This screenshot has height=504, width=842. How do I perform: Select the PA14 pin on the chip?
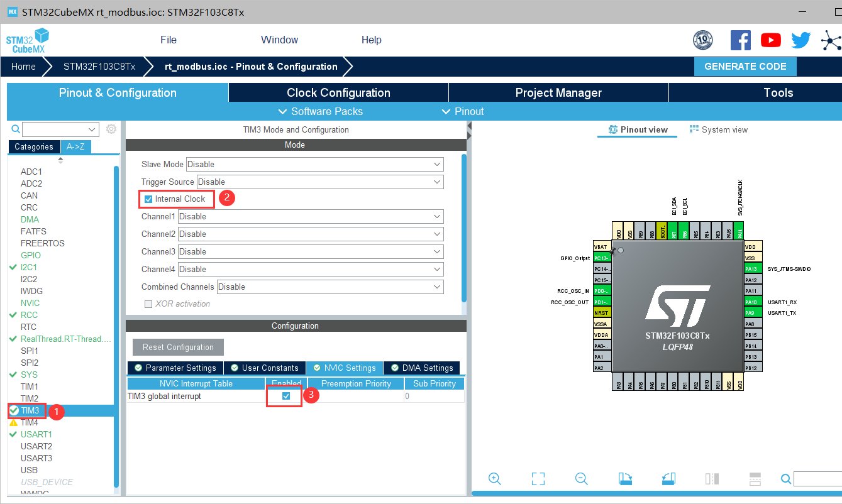coord(738,231)
